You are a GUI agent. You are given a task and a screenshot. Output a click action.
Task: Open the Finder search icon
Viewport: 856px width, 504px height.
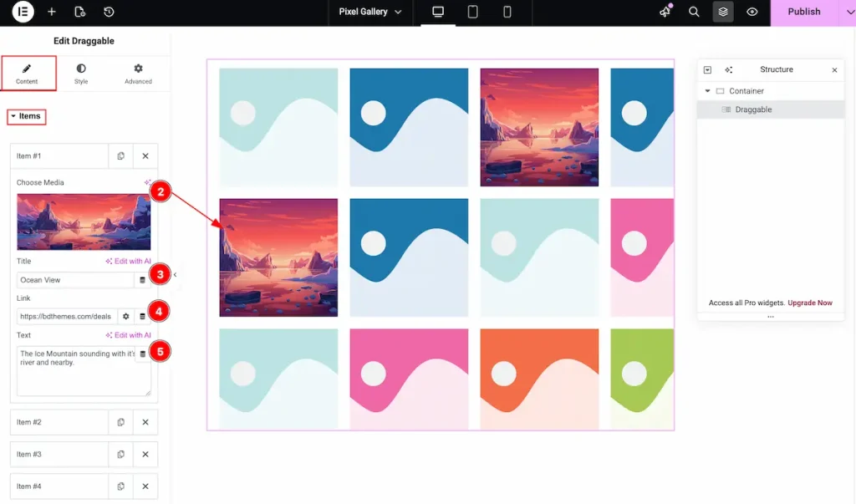pyautogui.click(x=694, y=13)
